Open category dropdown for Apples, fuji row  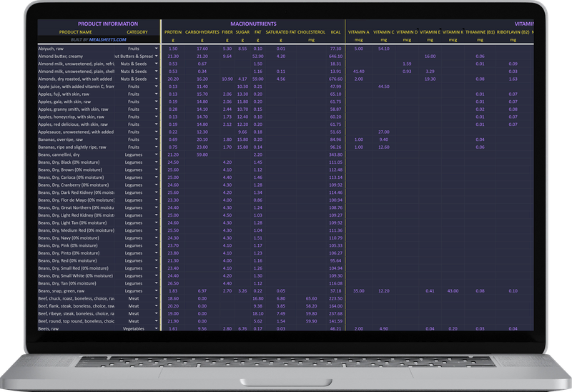(157, 94)
